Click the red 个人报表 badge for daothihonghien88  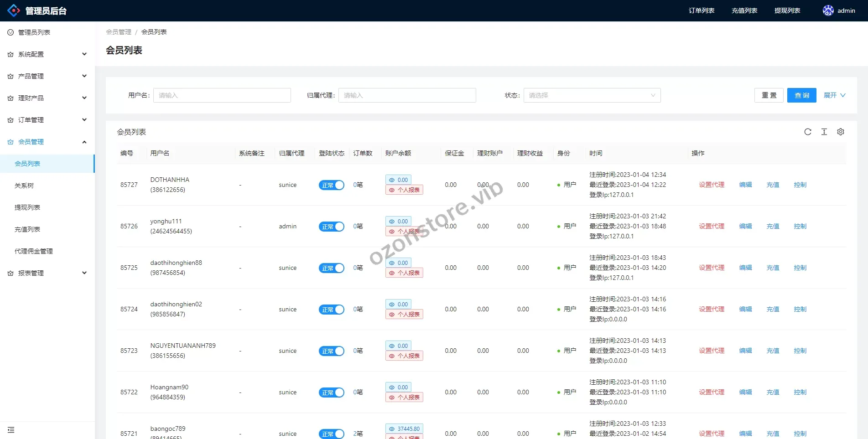[404, 272]
